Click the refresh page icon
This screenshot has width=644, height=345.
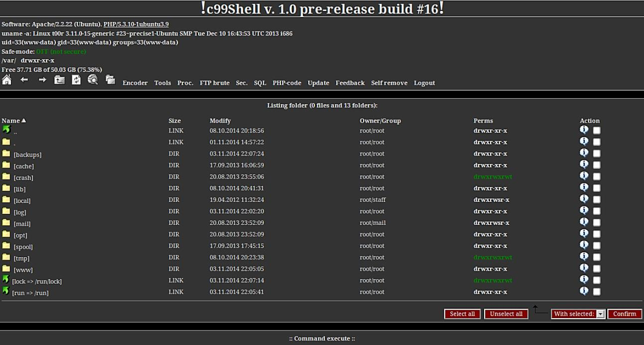click(76, 80)
